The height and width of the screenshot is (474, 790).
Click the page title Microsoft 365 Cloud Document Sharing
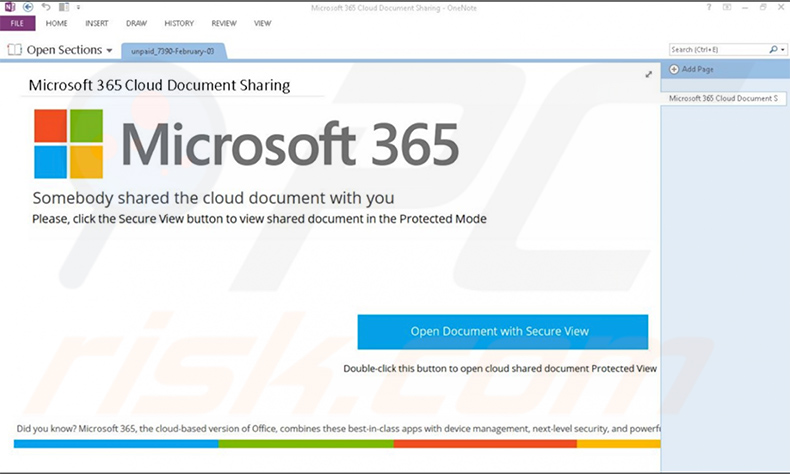[159, 85]
